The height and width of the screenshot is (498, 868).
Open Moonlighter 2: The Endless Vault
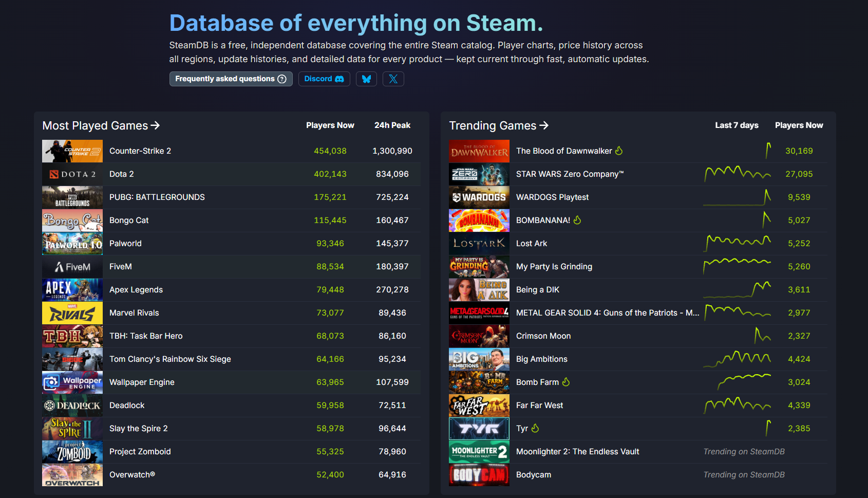[x=638, y=452]
